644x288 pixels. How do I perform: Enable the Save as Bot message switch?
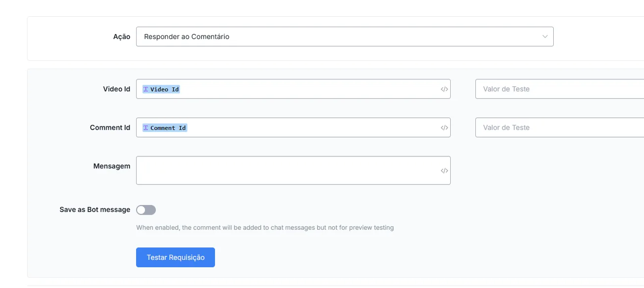pyautogui.click(x=146, y=210)
